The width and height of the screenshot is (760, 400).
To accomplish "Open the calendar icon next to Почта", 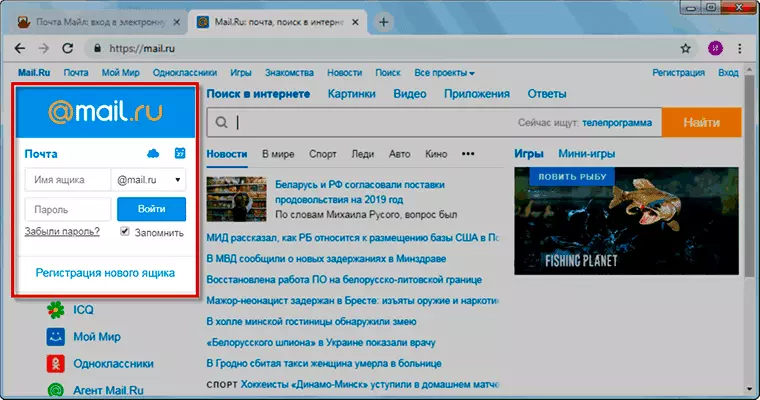I will click(x=180, y=153).
